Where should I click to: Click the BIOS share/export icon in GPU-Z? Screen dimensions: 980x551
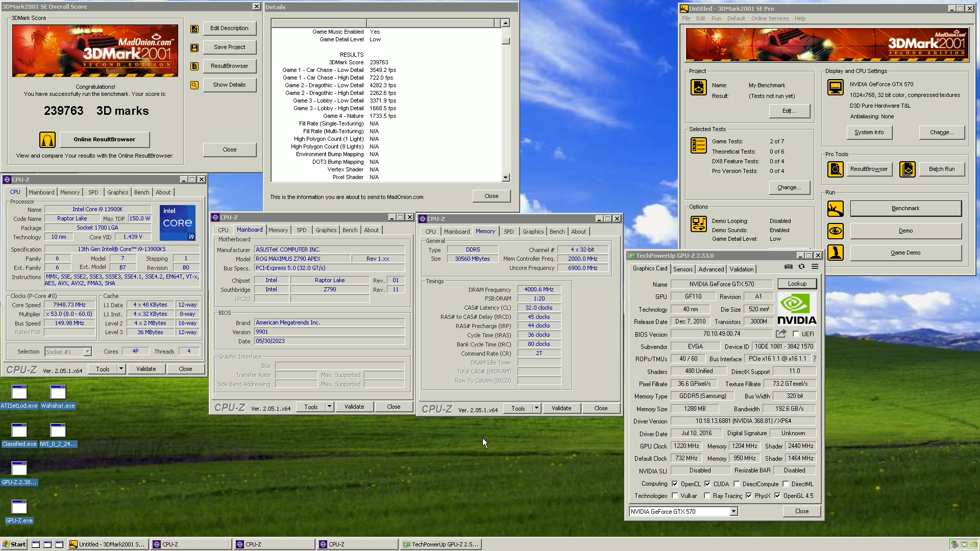pos(781,334)
